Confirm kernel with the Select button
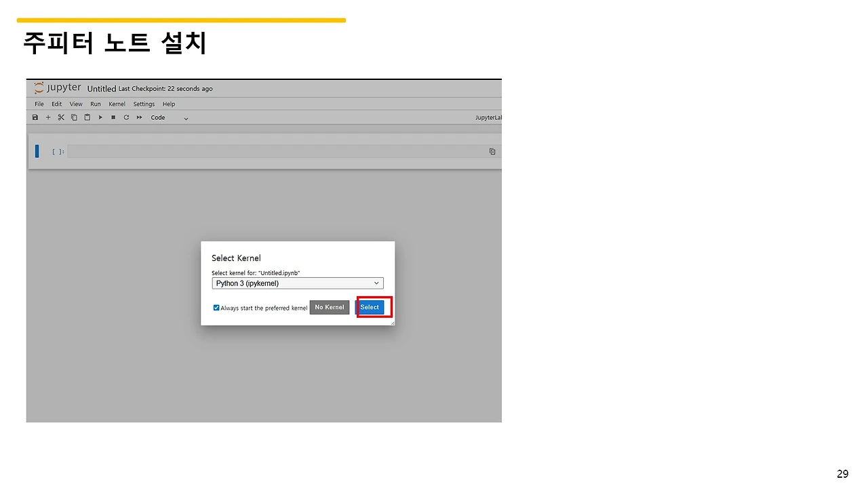This screenshot has width=868, height=488. 370,307
